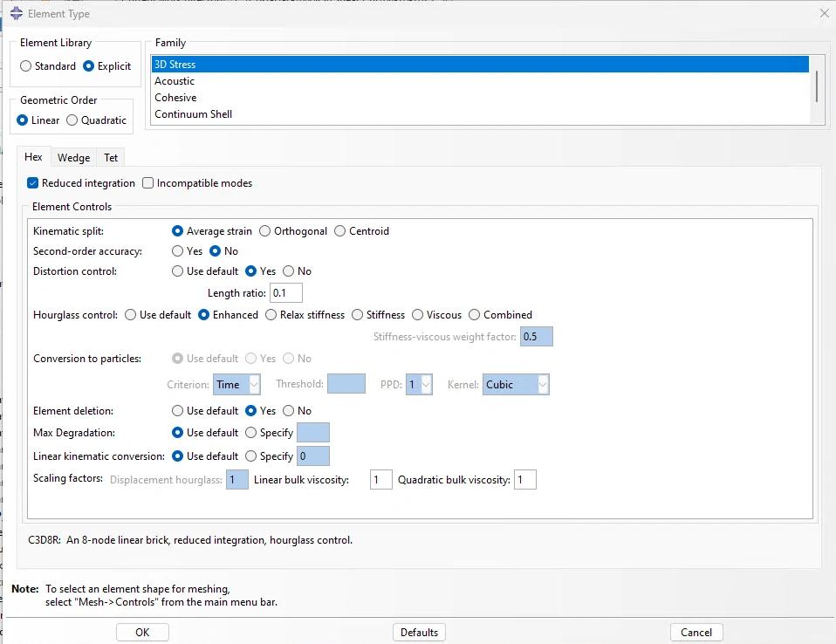
Task: Set Max Degradation to Specify
Action: tap(250, 433)
